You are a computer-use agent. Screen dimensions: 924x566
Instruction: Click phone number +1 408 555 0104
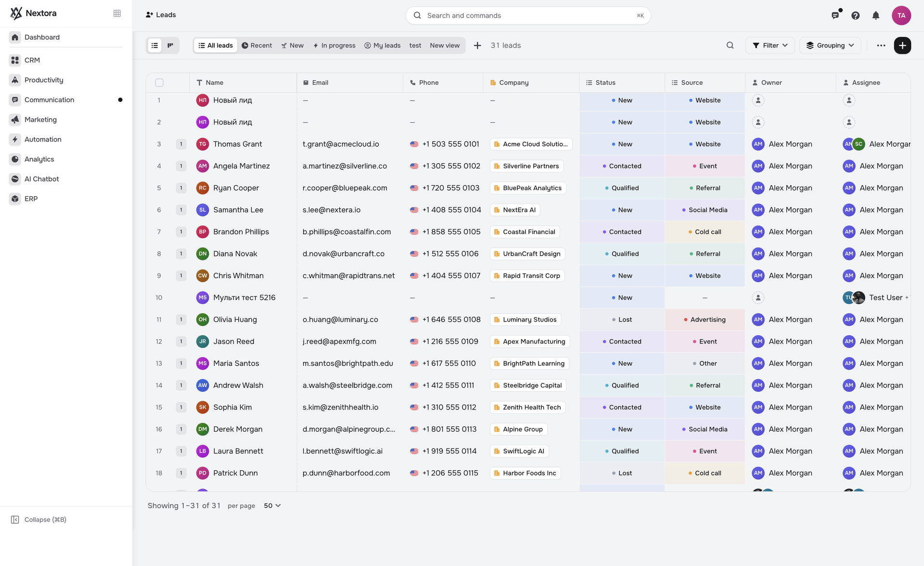(x=451, y=210)
